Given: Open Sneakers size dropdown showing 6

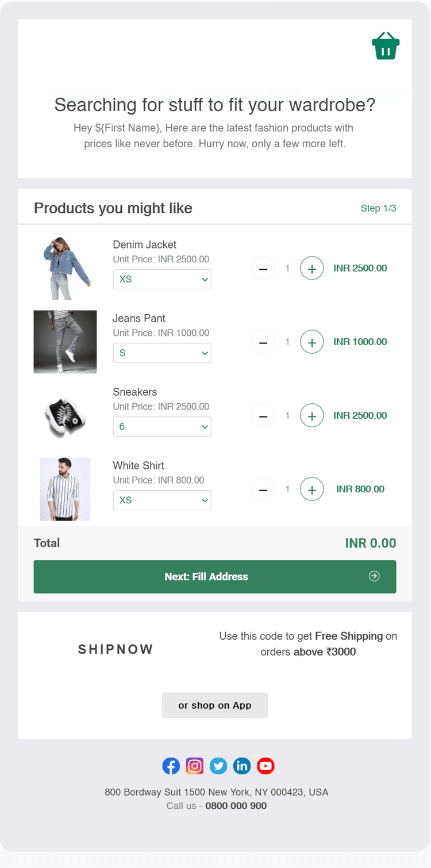Looking at the screenshot, I should tap(162, 427).
